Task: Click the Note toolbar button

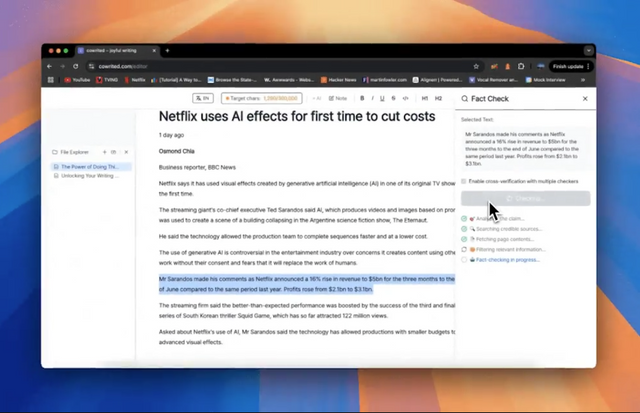Action: click(x=338, y=98)
